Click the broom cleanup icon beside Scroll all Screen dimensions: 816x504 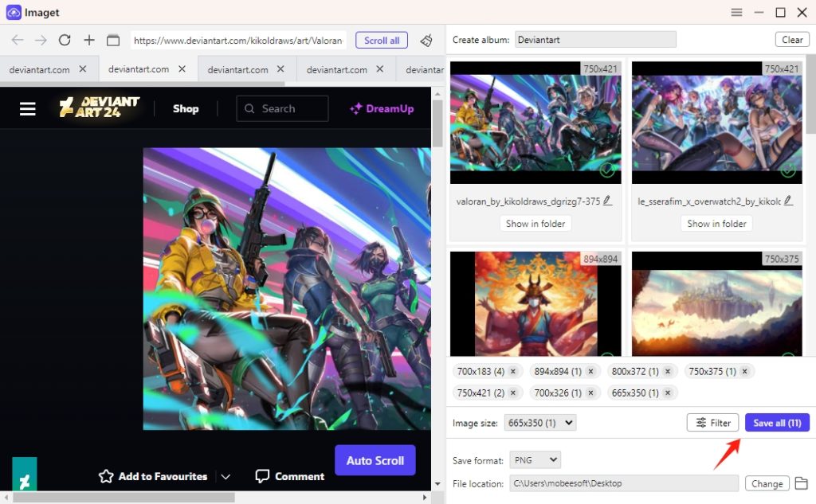tap(424, 40)
